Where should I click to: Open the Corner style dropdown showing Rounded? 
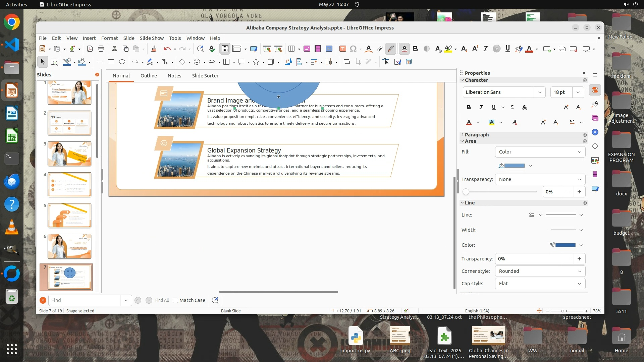(540, 271)
